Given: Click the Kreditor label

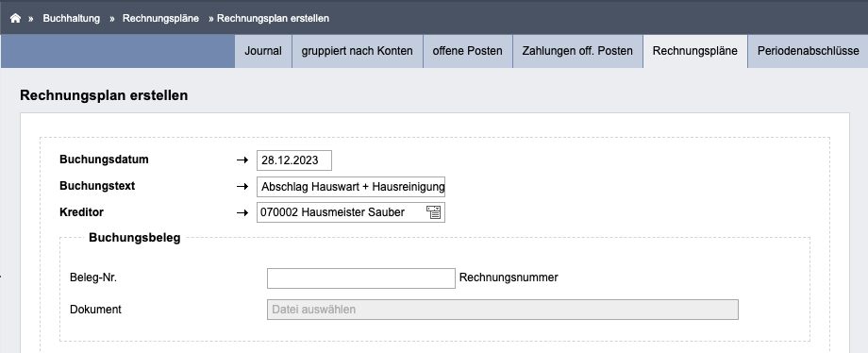Looking at the screenshot, I should point(81,212).
